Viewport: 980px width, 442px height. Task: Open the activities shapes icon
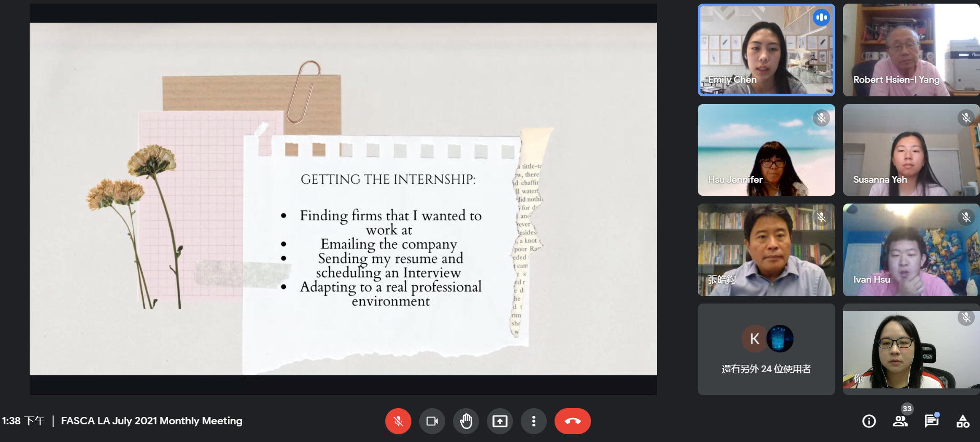point(963,421)
